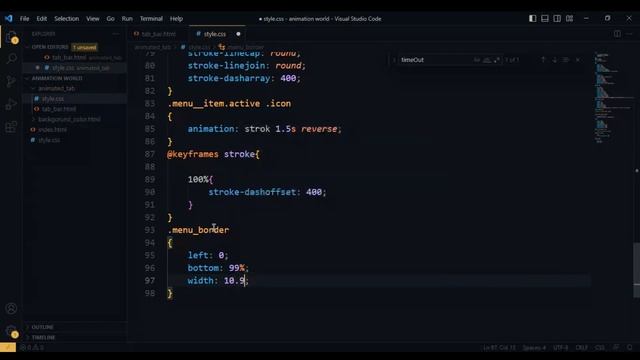Image resolution: width=640 pixels, height=360 pixels.
Task: Open the Search view in activity bar
Action: 11,58
